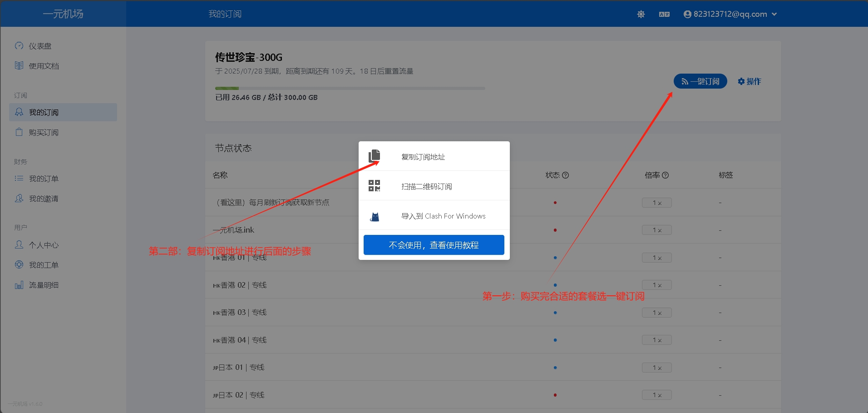
Task: Click 不会使用，查看使用教程 button
Action: point(434,244)
